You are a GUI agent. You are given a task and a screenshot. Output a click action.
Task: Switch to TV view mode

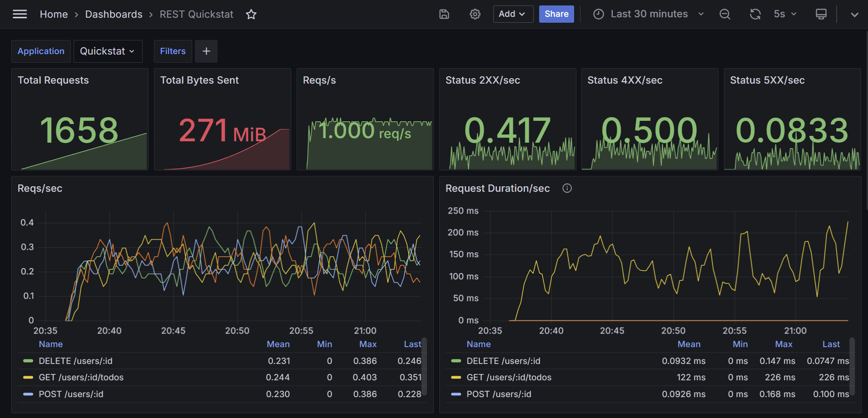[x=821, y=14]
